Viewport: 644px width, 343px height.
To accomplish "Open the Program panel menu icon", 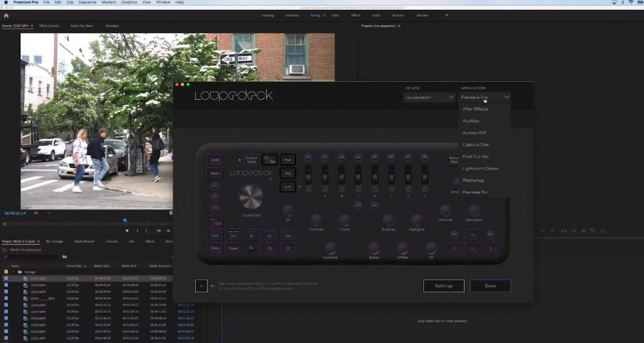I will tap(399, 26).
